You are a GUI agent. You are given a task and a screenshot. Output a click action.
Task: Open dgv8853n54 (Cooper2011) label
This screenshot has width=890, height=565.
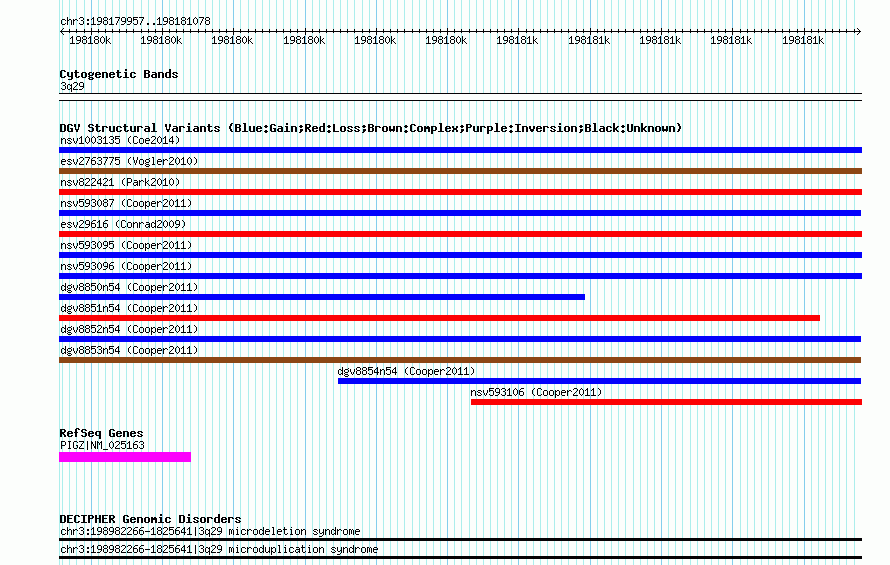pyautogui.click(x=129, y=350)
